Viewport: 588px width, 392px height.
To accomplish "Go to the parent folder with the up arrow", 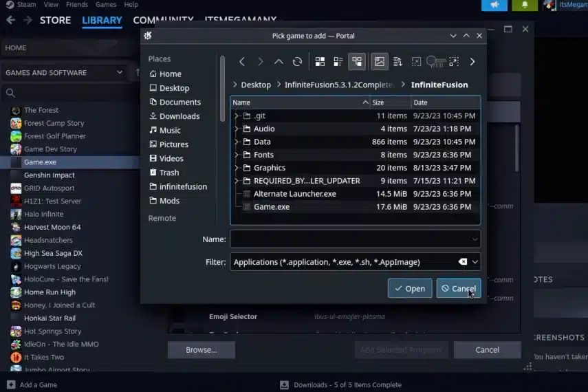I will (x=279, y=61).
